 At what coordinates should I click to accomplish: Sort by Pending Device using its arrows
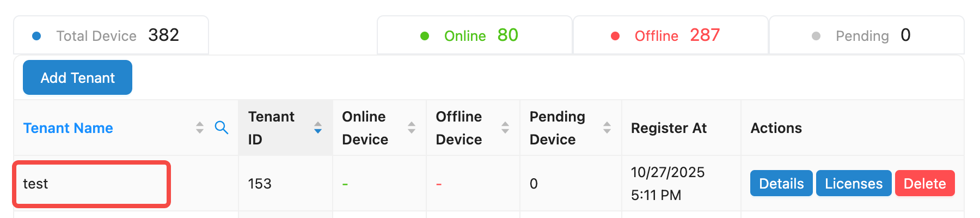(x=607, y=128)
